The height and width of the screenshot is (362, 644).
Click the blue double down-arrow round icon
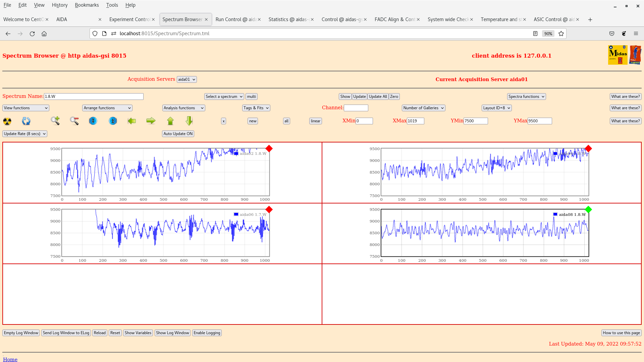point(93,121)
